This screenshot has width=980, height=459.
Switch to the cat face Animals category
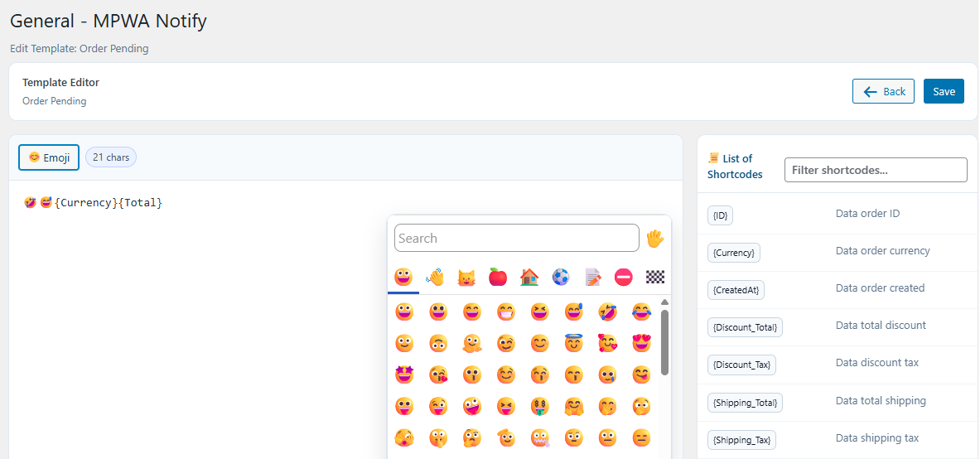pos(466,277)
